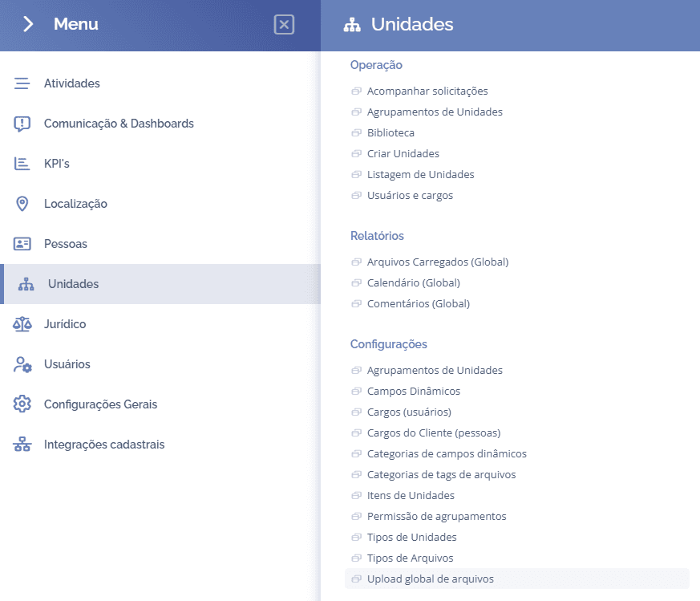Click the Comunicação & Dashboards speech icon
The width and height of the screenshot is (700, 601).
[x=22, y=124]
